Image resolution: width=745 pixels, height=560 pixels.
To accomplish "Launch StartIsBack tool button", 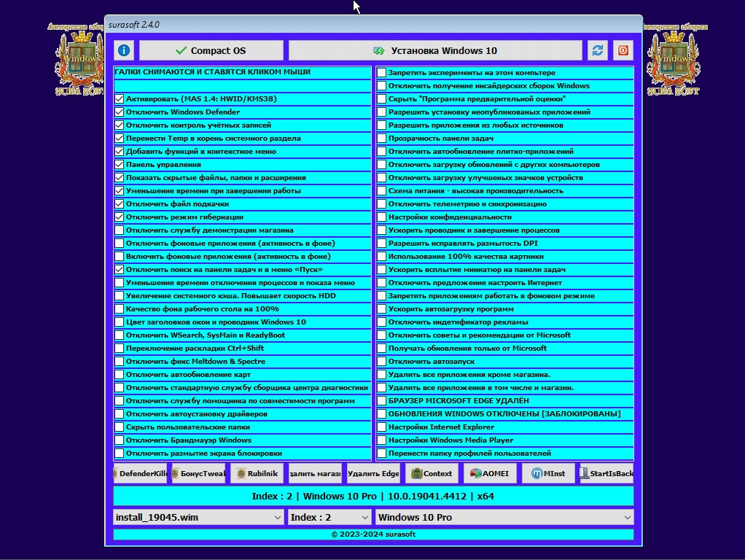I will [x=606, y=473].
